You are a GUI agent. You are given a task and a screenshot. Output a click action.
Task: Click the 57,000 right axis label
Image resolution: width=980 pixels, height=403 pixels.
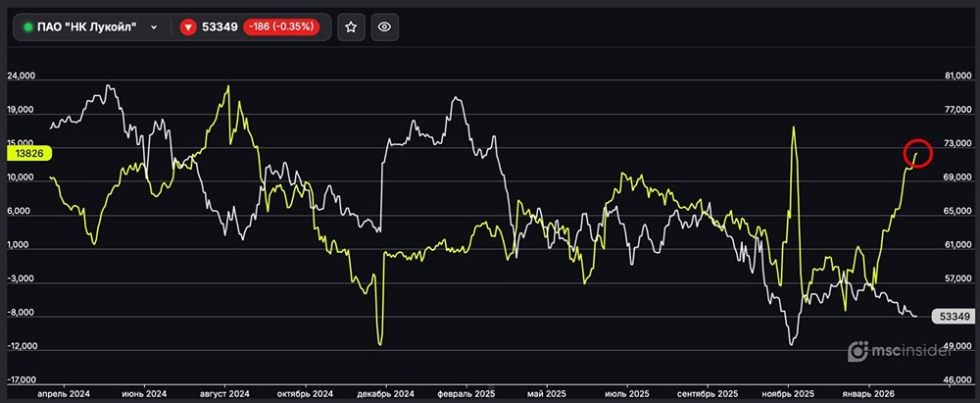(960, 278)
